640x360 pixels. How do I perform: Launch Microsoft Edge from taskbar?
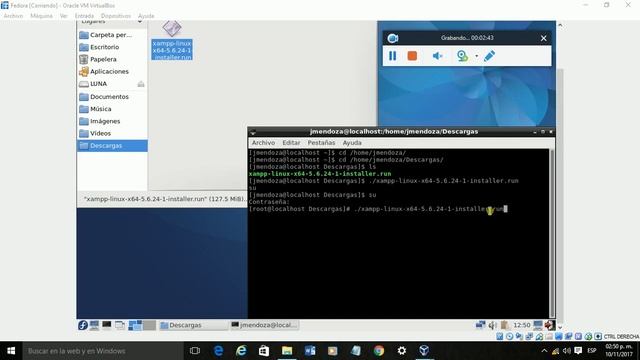218,351
